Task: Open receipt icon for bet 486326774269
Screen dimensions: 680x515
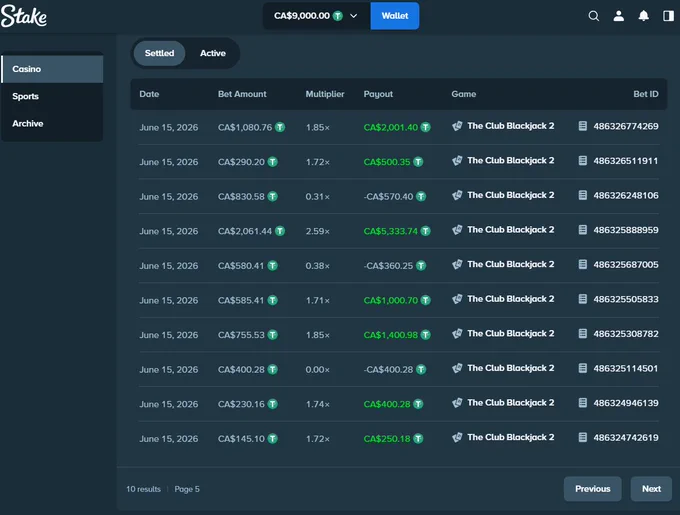Action: pos(583,126)
